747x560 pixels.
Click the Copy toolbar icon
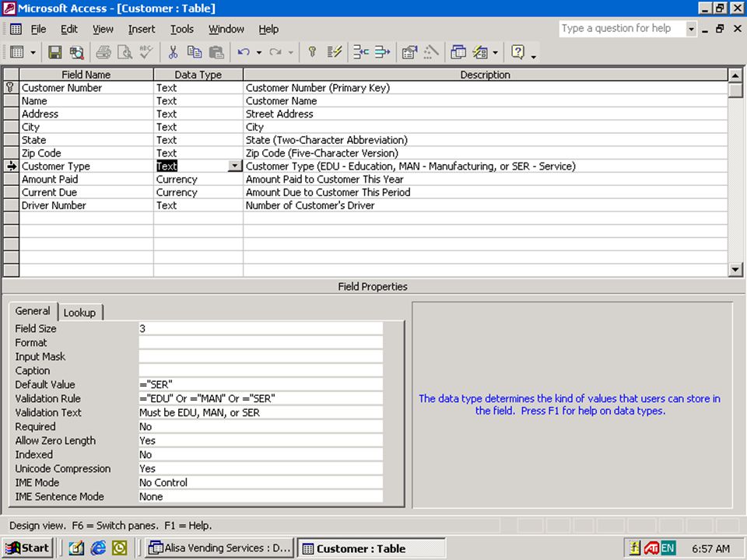coord(195,52)
